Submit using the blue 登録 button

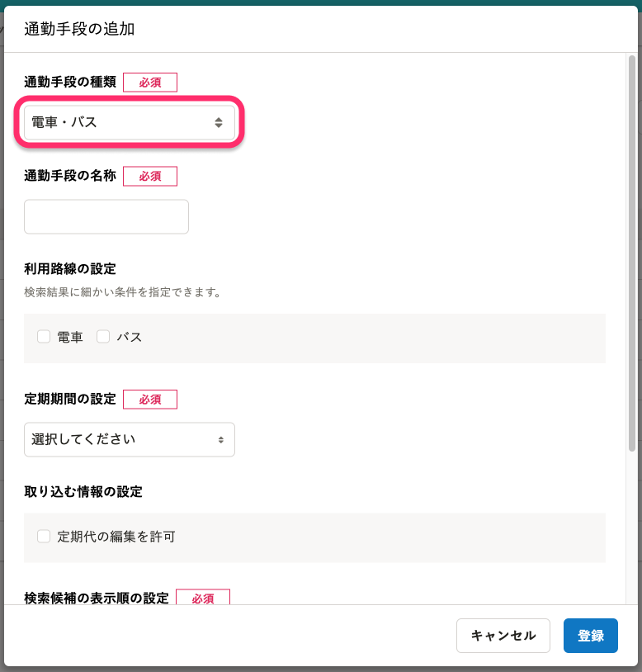pyautogui.click(x=590, y=635)
